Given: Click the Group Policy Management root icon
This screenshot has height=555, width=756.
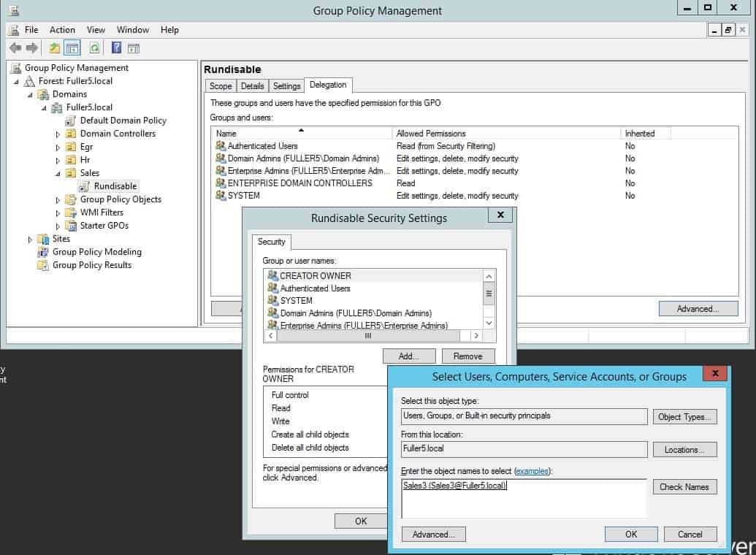Looking at the screenshot, I should 16,68.
